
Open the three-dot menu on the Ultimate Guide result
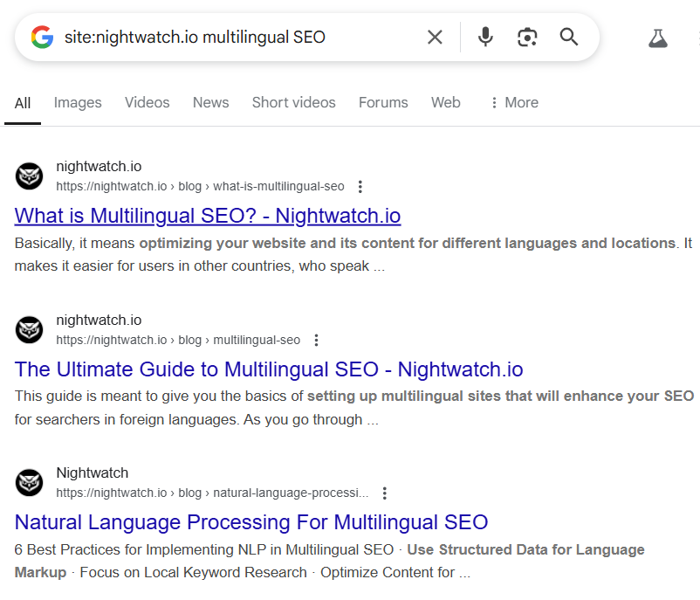point(316,340)
